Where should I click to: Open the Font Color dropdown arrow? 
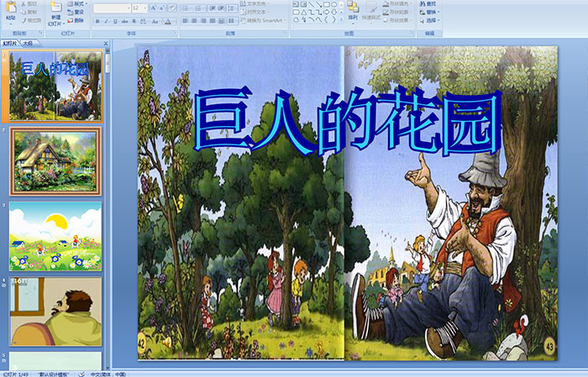175,21
